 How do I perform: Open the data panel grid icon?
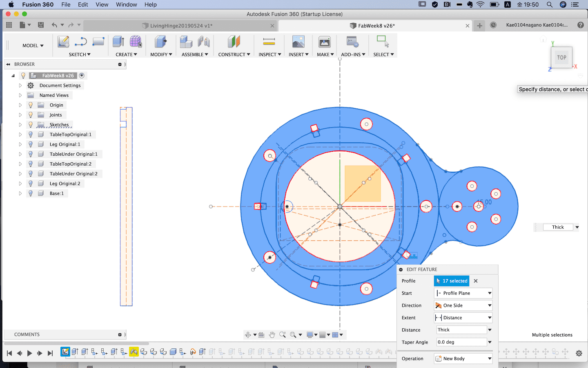pos(9,25)
